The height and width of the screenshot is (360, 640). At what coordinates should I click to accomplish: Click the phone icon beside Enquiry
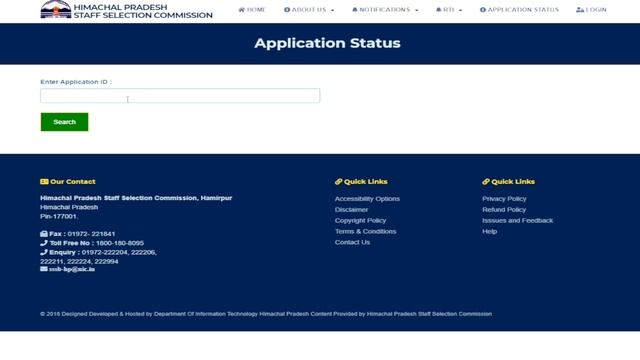[44, 252]
